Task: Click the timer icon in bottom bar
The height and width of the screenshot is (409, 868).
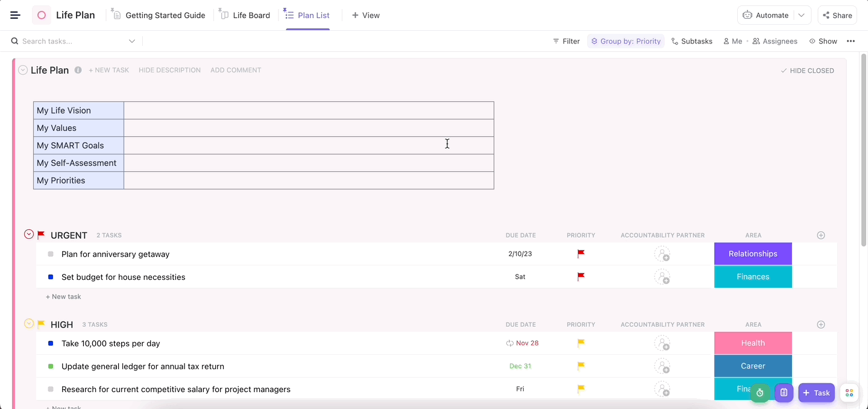Action: (759, 393)
